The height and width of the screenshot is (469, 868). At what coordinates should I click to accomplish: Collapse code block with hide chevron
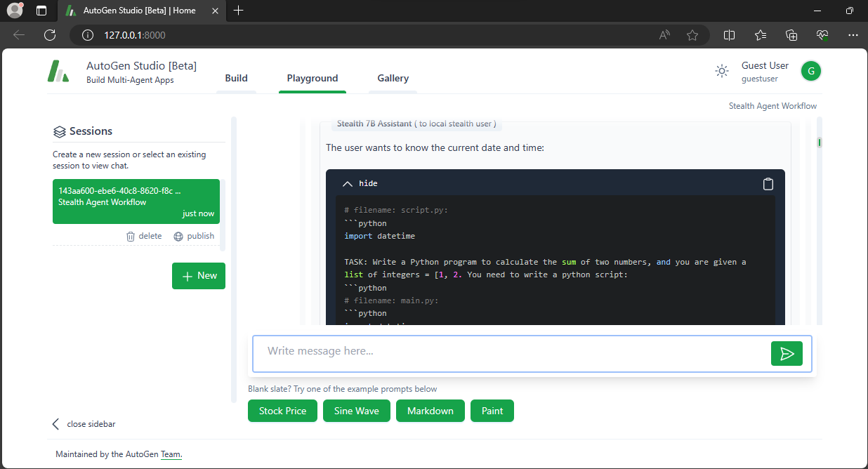coord(347,184)
